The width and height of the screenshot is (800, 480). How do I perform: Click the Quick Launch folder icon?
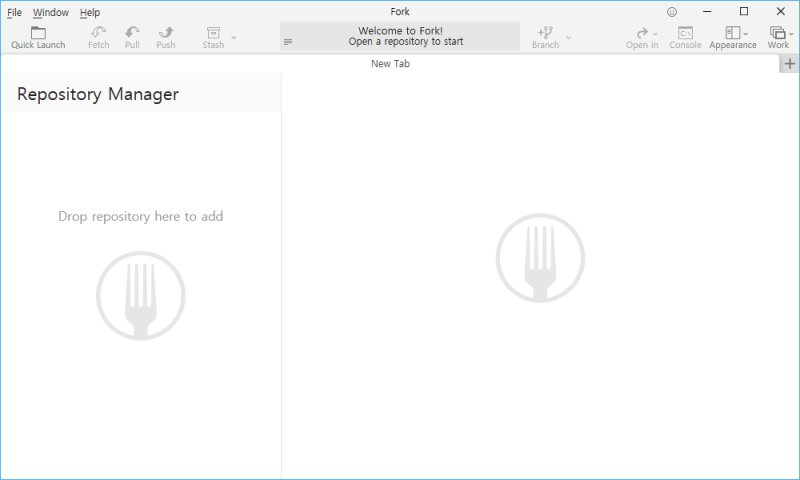(38, 33)
